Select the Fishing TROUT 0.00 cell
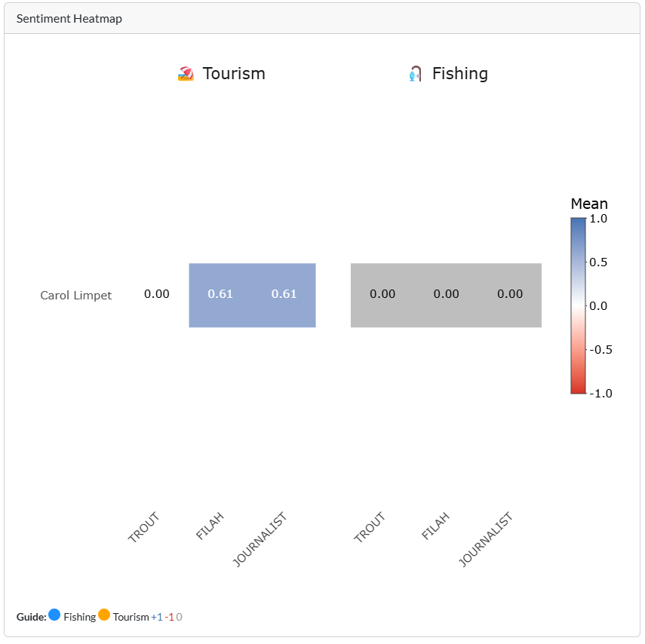This screenshot has width=645, height=644. pyautogui.click(x=382, y=295)
